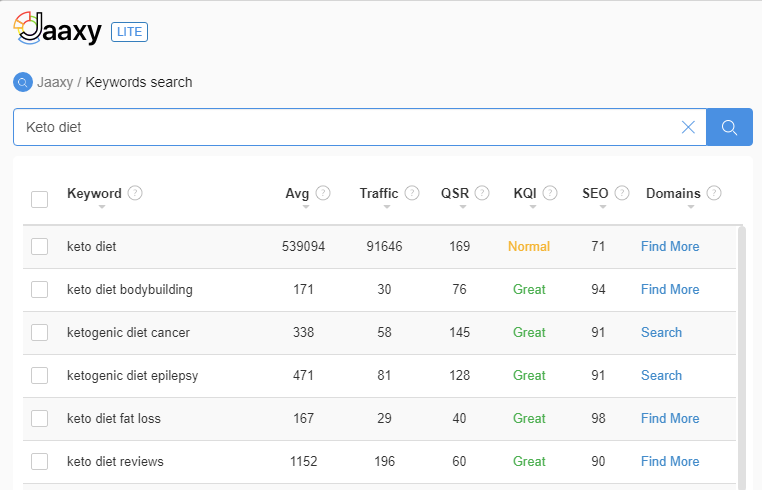This screenshot has height=490, width=762.
Task: Click the LITE plan badge
Action: tap(129, 32)
